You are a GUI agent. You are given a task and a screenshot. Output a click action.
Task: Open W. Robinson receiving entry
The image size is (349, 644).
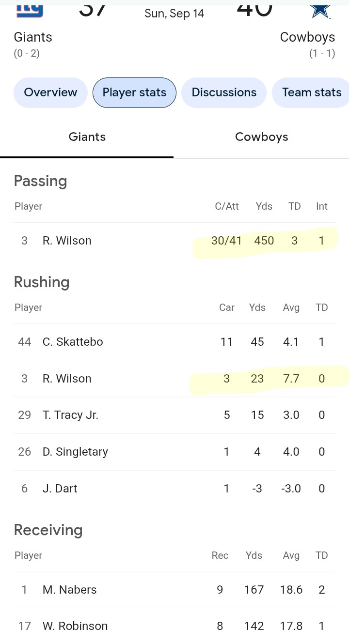[x=174, y=626]
